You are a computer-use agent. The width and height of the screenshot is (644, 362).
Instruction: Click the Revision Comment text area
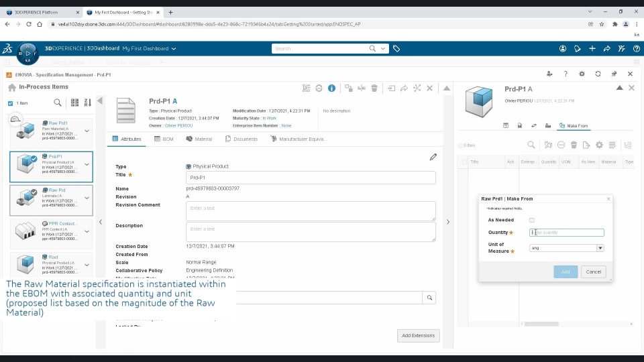coord(311,211)
